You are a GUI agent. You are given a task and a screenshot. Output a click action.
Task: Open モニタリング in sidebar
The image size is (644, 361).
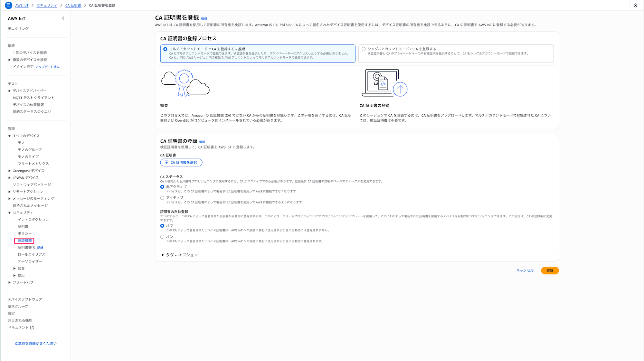(18, 29)
